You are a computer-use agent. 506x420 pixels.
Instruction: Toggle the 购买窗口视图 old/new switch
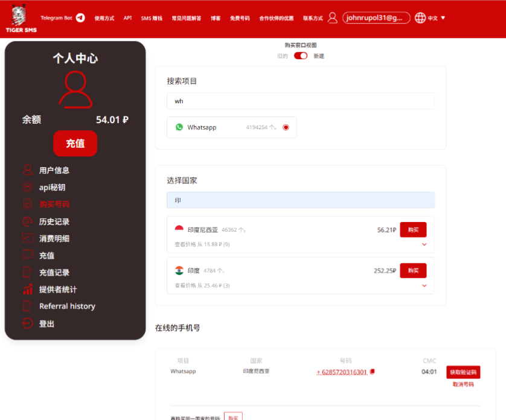[x=301, y=56]
